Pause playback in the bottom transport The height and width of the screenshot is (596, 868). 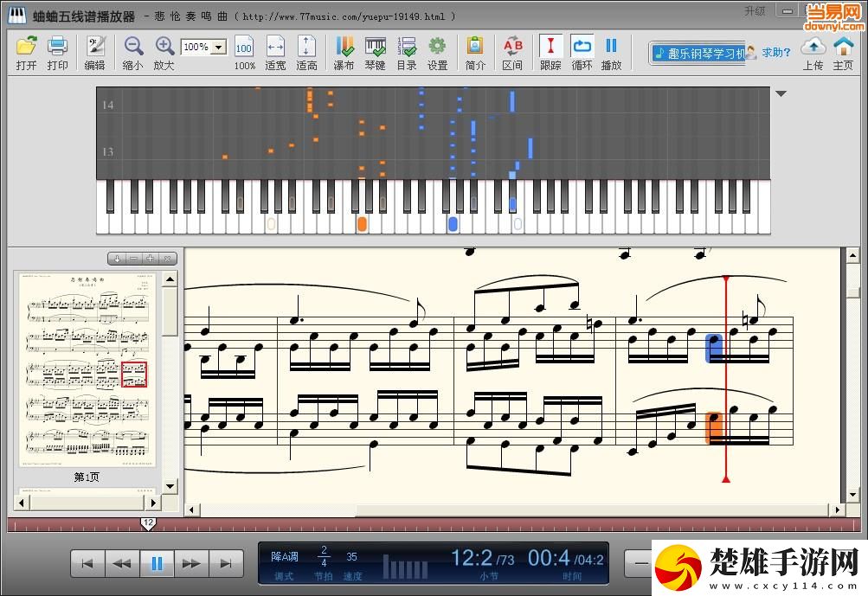158,564
